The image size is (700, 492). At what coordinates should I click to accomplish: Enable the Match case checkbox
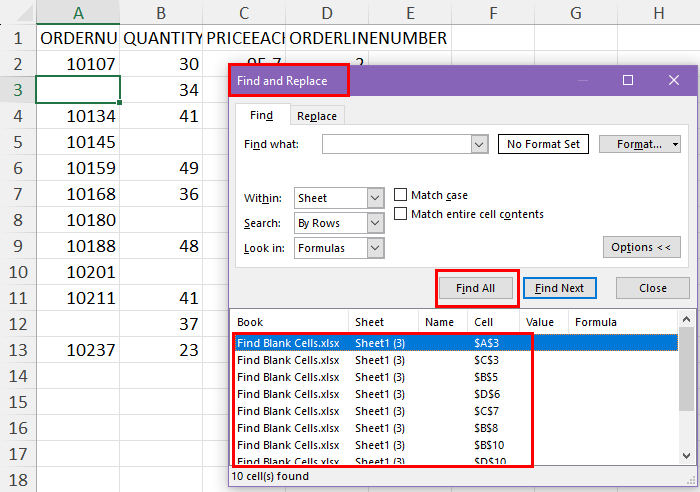coord(400,195)
